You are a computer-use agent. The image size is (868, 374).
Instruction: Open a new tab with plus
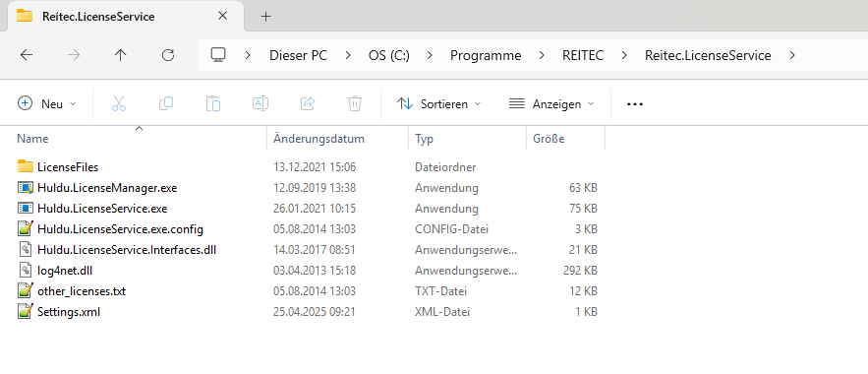pos(265,17)
